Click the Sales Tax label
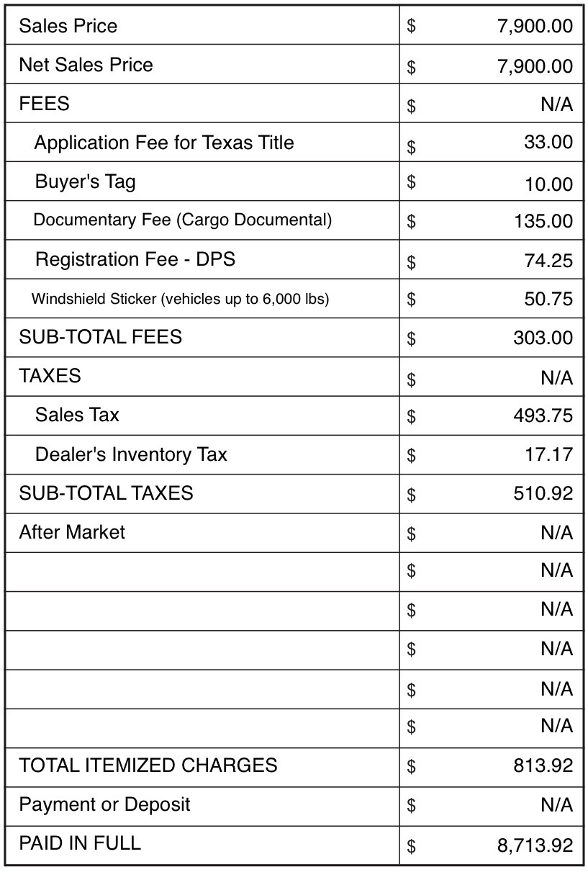This screenshot has height=872, width=588. point(77,415)
